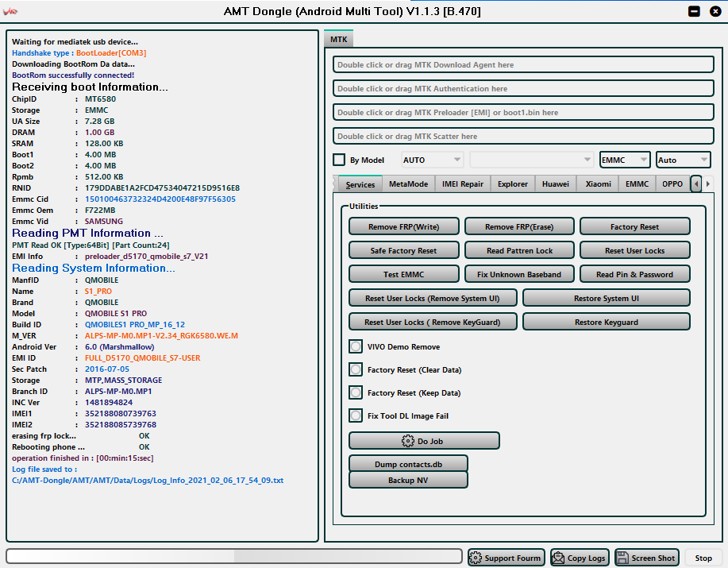Open the EMMC storage type dropdown
This screenshot has width=728, height=568.
625,160
